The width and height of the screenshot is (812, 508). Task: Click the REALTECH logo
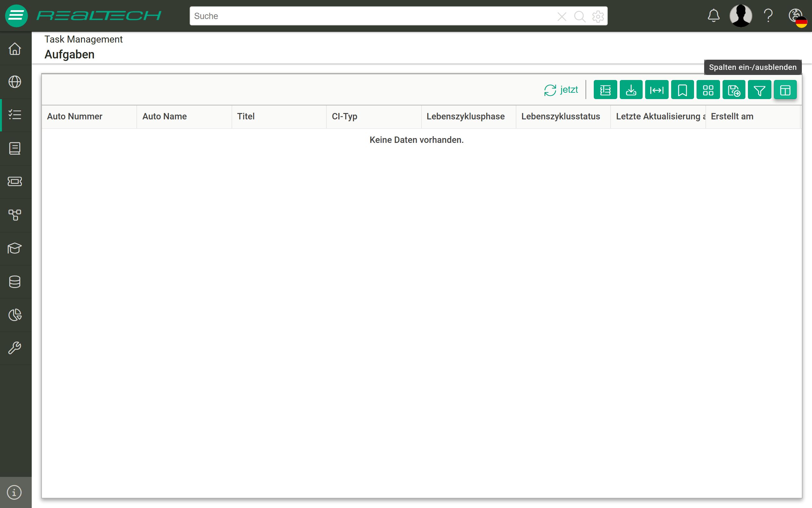99,16
